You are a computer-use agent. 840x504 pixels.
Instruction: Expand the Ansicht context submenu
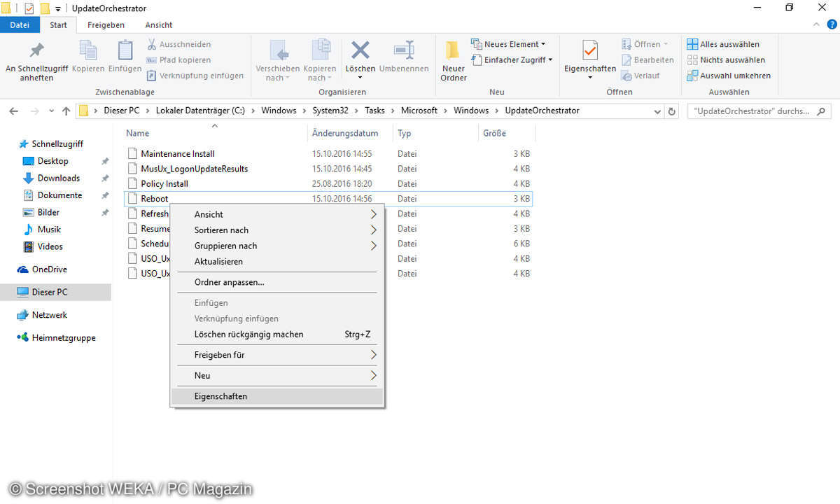(277, 214)
